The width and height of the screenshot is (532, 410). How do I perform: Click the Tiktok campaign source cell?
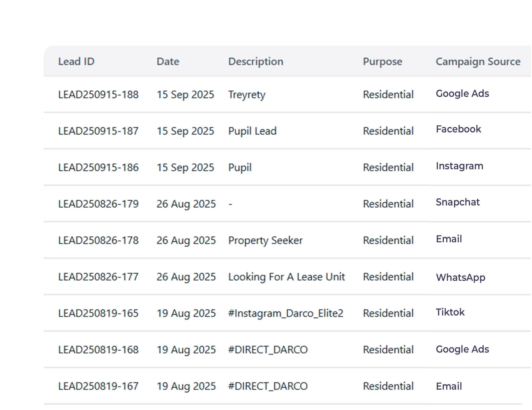click(450, 312)
